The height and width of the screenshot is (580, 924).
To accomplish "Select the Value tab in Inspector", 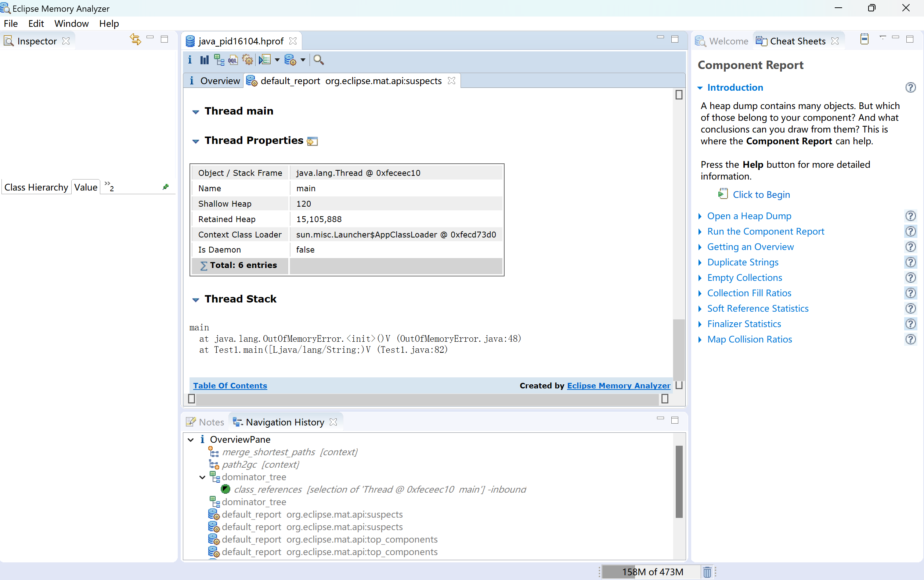I will (x=86, y=187).
